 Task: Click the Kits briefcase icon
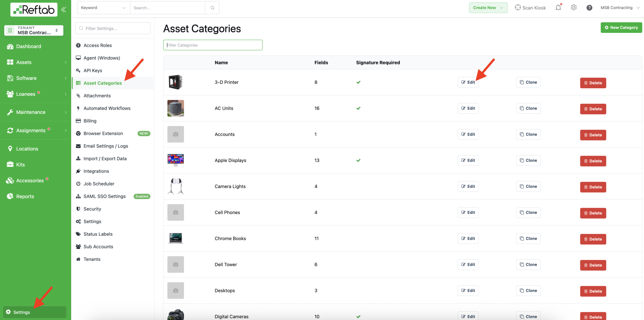(10, 164)
